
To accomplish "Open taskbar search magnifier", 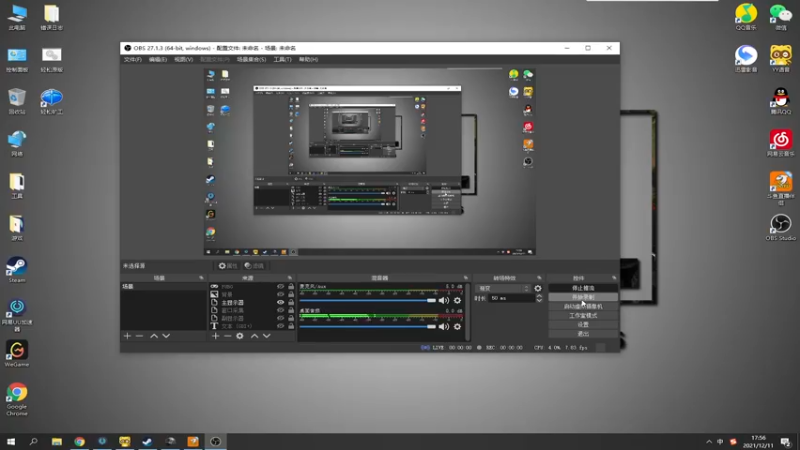I will [x=34, y=441].
